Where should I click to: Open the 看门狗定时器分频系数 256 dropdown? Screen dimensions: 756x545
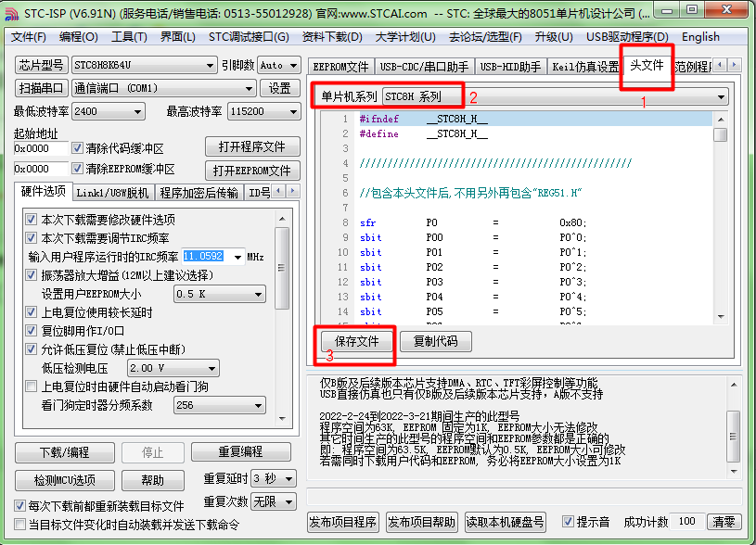(x=219, y=405)
